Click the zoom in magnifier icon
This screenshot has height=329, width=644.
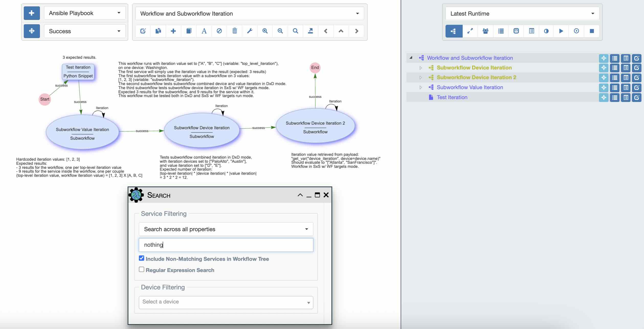point(265,31)
